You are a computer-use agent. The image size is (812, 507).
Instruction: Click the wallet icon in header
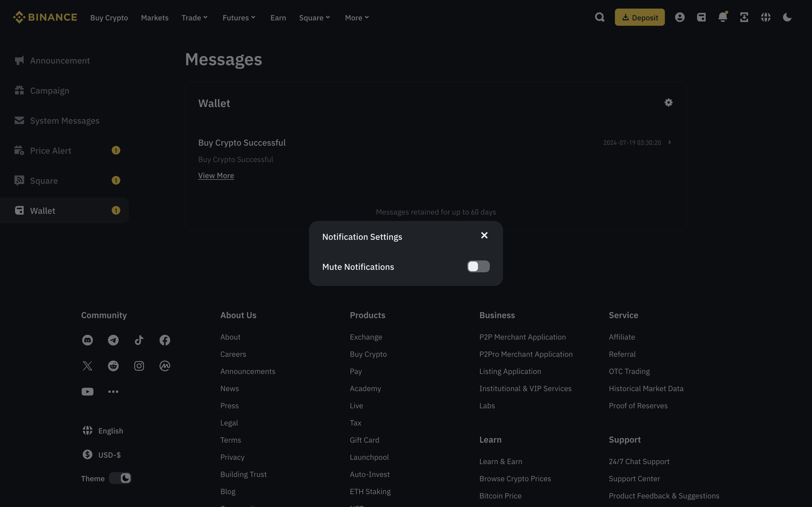point(701,17)
